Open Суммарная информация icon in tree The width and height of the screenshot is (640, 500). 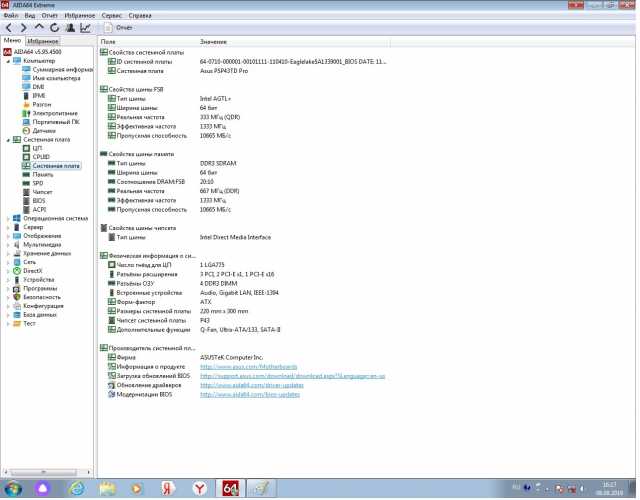coord(26,69)
